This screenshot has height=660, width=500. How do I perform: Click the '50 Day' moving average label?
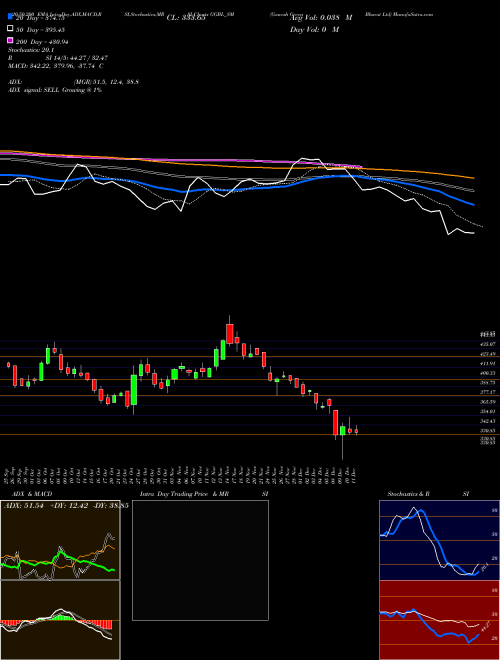tap(40, 30)
